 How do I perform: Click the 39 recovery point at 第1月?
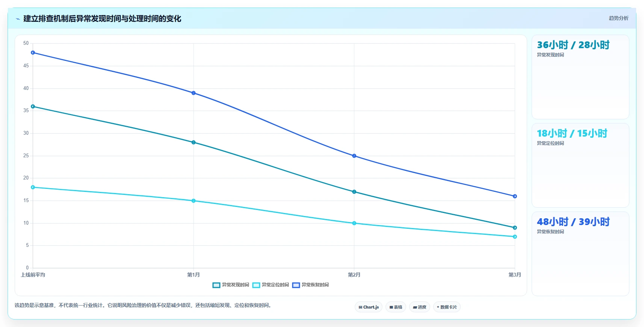[x=194, y=93]
